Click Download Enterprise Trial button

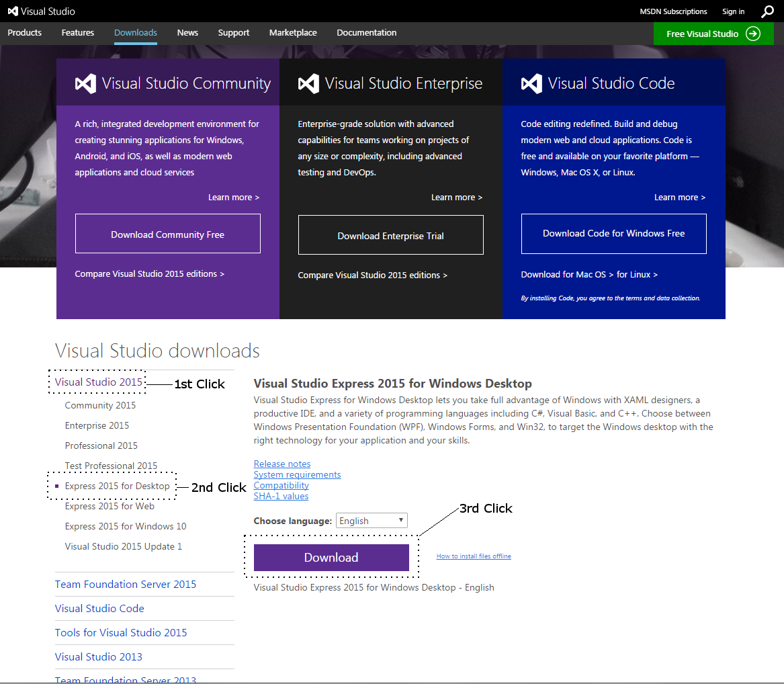tap(390, 235)
